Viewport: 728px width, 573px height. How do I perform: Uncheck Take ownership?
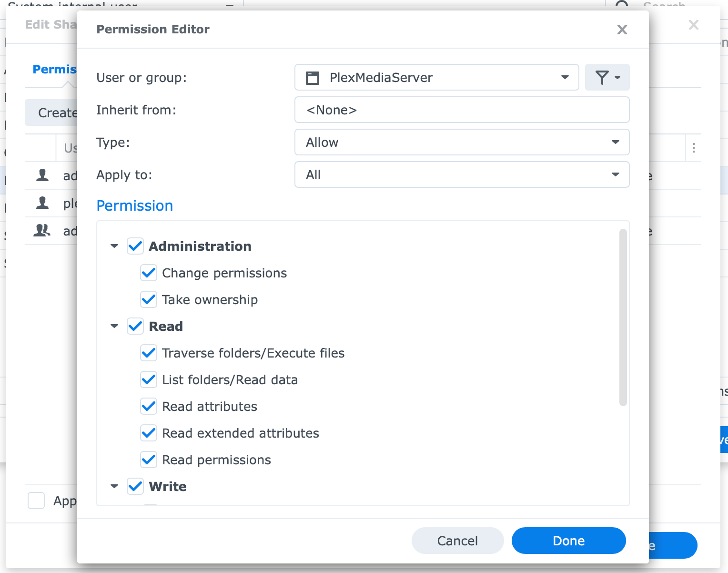click(x=149, y=299)
